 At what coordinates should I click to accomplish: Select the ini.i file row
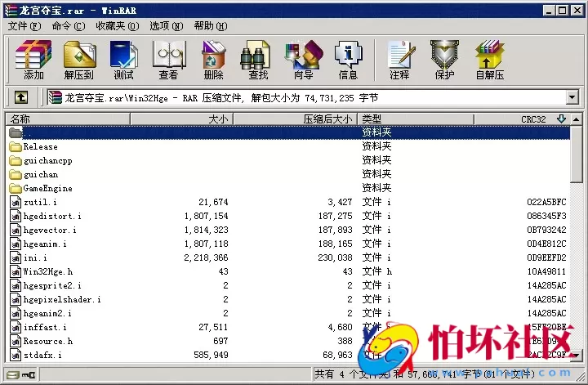click(x=288, y=257)
